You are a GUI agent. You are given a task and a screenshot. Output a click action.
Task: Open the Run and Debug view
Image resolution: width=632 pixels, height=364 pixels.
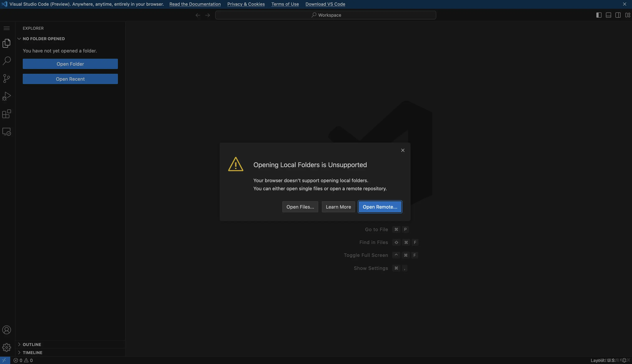tap(7, 96)
